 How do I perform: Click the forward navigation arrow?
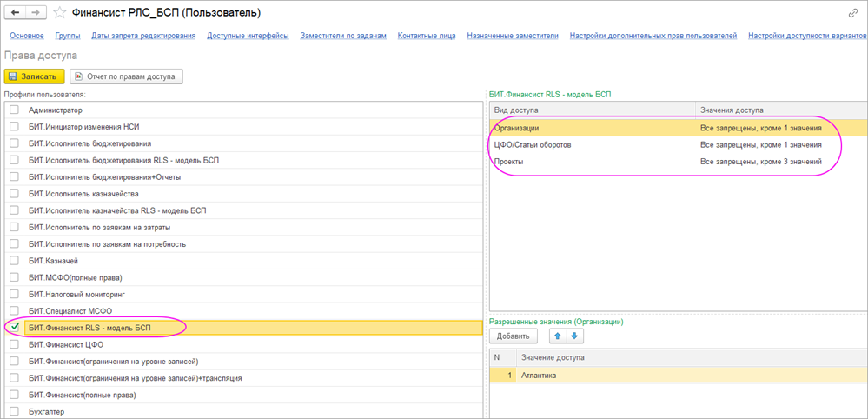pyautogui.click(x=36, y=13)
